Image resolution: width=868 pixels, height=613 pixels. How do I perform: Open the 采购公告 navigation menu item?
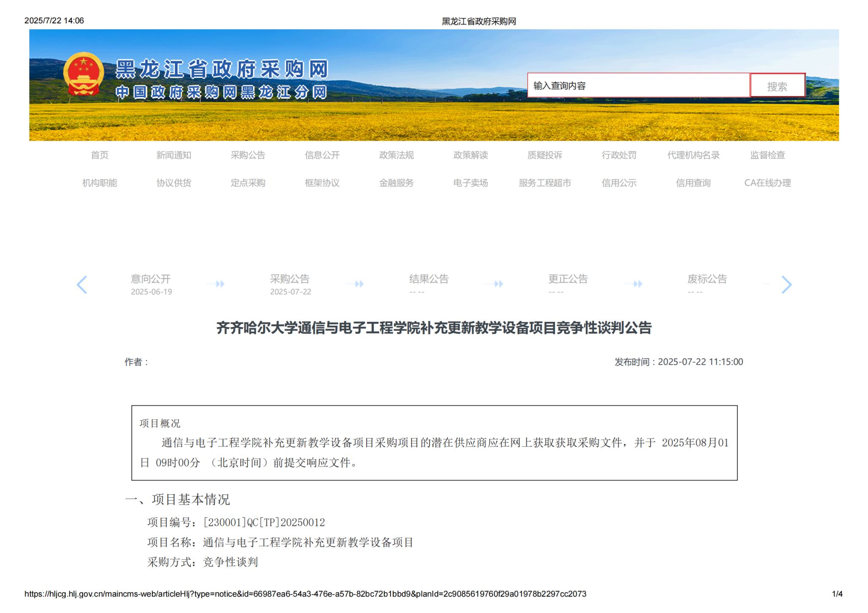pos(248,155)
